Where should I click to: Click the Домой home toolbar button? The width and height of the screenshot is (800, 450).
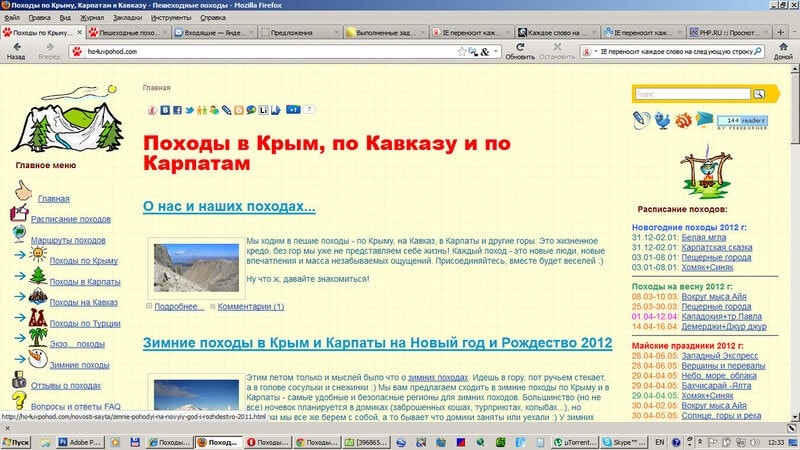click(x=783, y=49)
